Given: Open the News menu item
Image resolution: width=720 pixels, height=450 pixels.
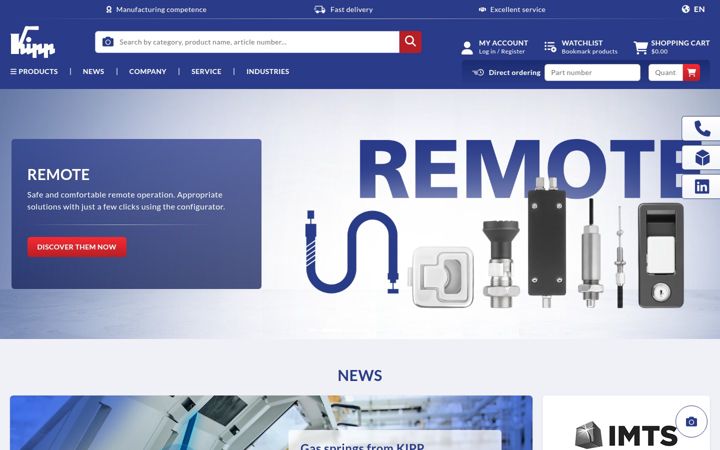Looking at the screenshot, I should [93, 72].
